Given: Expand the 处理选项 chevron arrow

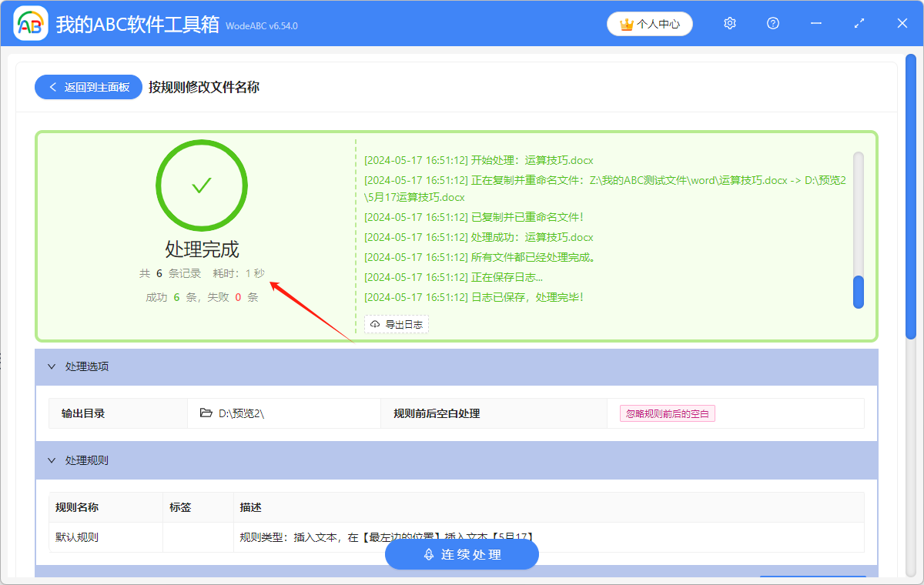Looking at the screenshot, I should pyautogui.click(x=52, y=367).
